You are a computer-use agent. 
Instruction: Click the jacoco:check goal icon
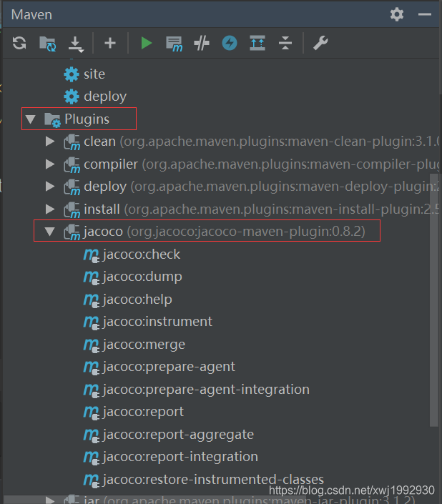pyautogui.click(x=92, y=256)
